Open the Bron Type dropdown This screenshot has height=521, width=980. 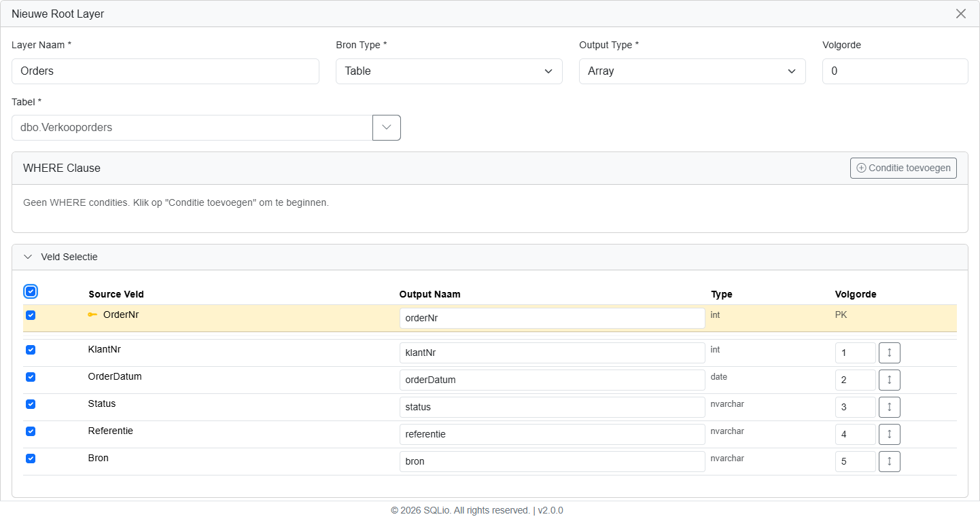(x=449, y=71)
